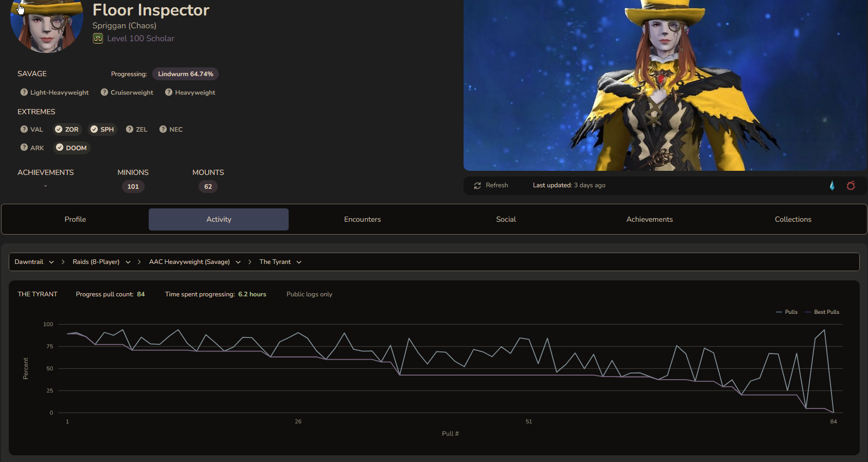Click the Refresh button
The image size is (868, 462).
pyautogui.click(x=491, y=185)
